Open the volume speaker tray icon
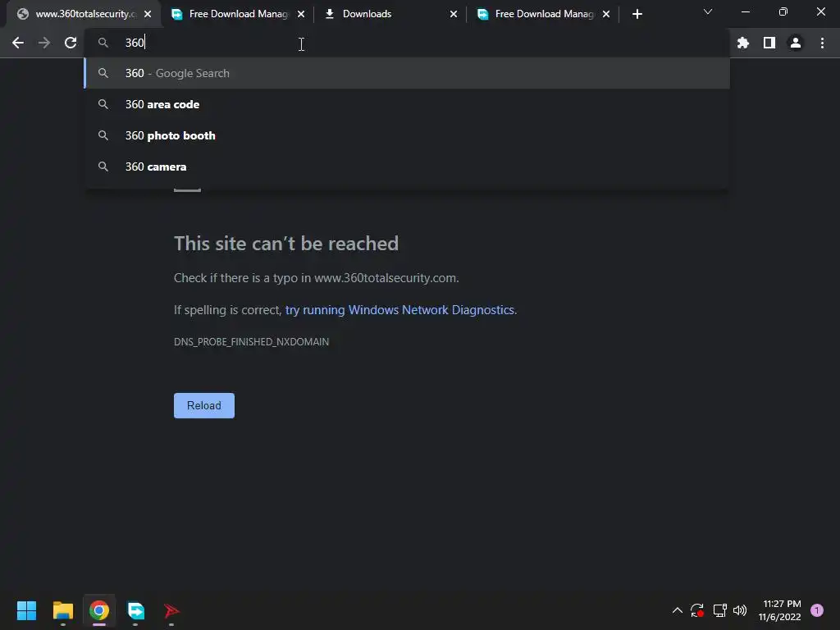 click(x=740, y=610)
